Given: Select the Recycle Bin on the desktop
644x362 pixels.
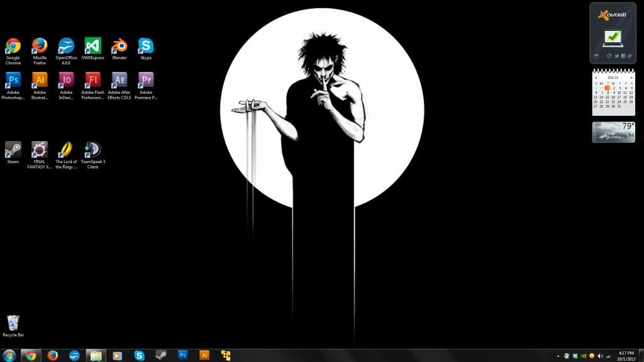Looking at the screenshot, I should 13,326.
